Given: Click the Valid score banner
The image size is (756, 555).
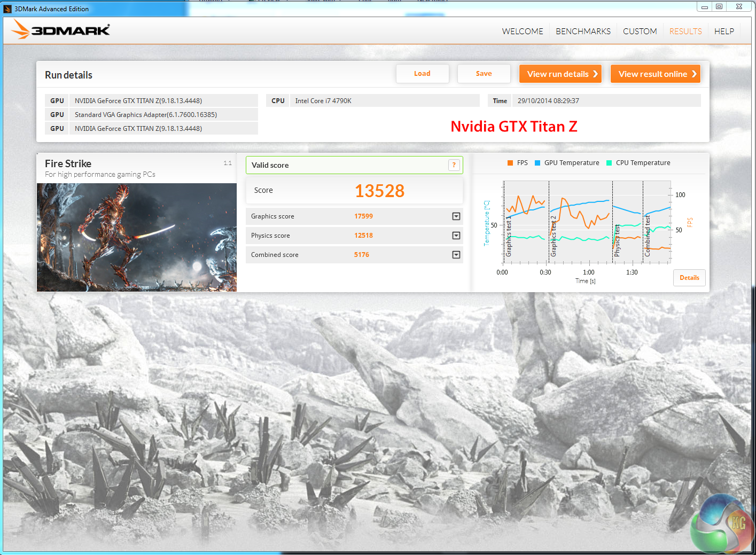Looking at the screenshot, I should [x=354, y=165].
